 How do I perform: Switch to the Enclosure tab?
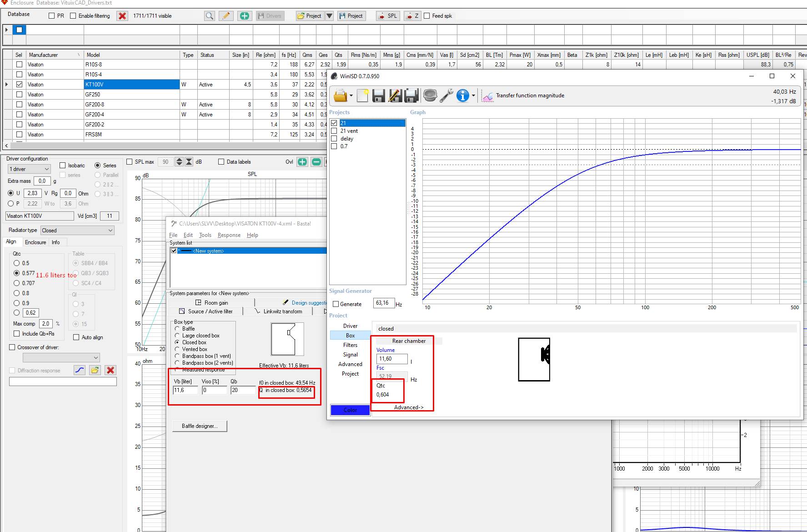[35, 242]
